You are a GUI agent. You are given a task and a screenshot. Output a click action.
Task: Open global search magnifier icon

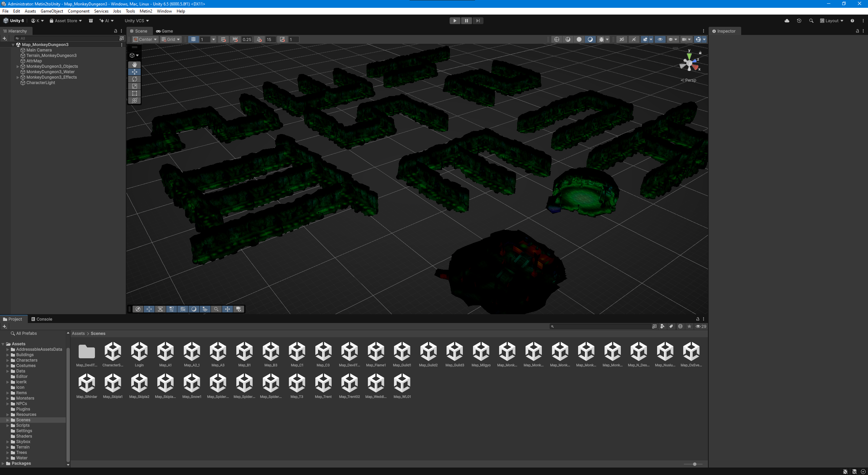811,21
